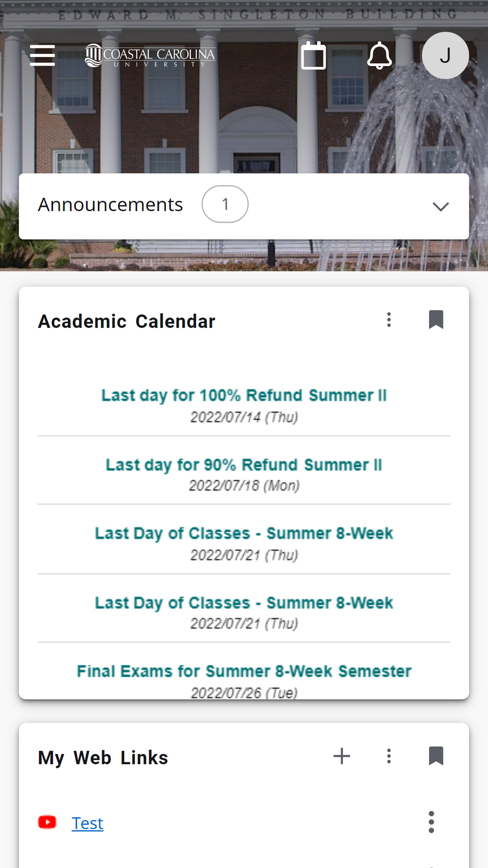Click the YouTube icon beside Test
The image size is (488, 868).
tap(47, 823)
